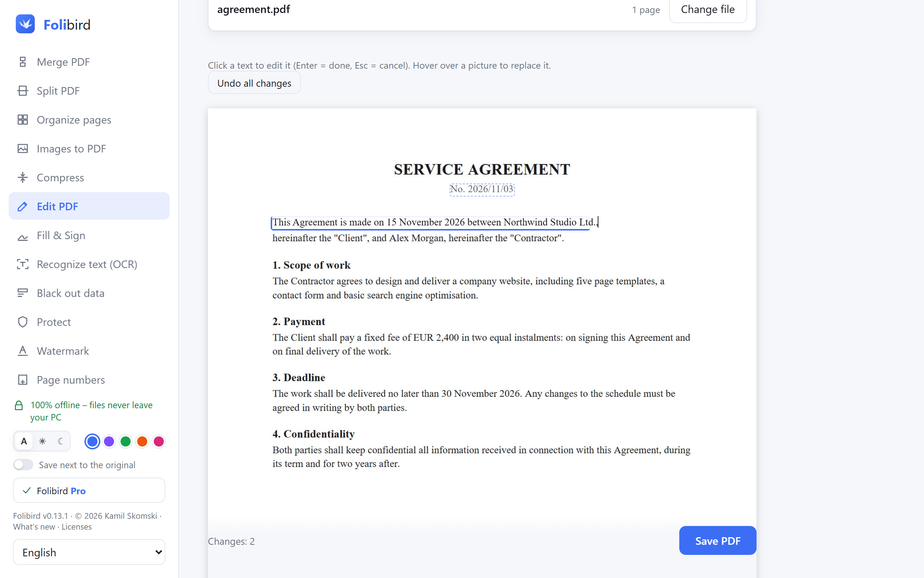Open the Watermark tool
The image size is (924, 578).
pos(89,351)
